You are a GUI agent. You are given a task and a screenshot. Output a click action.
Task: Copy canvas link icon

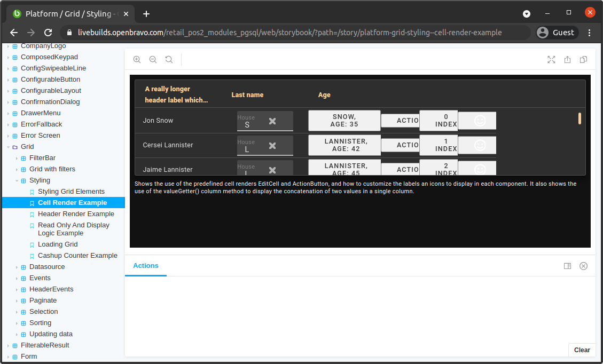click(x=584, y=60)
